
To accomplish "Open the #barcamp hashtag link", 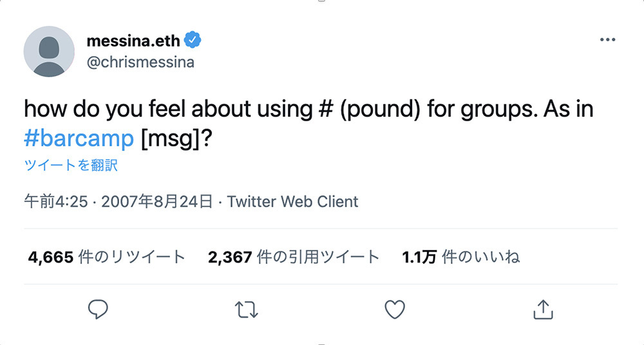I will (x=79, y=139).
